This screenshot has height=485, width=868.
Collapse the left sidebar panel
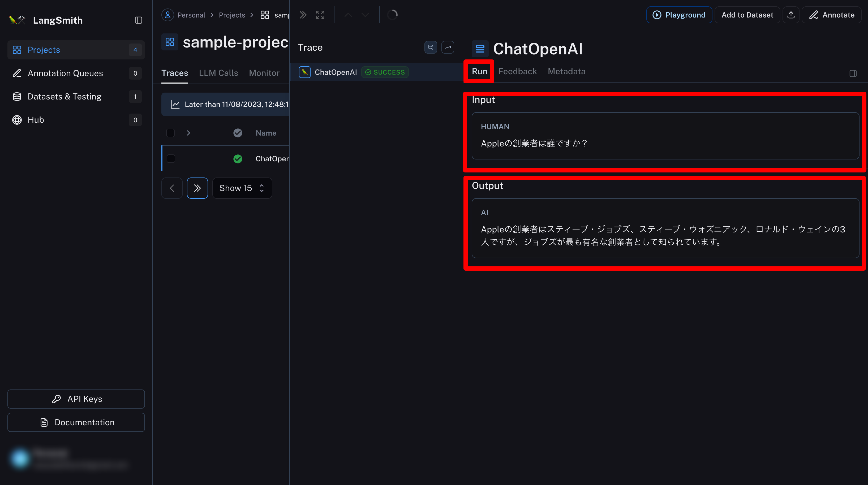point(139,20)
